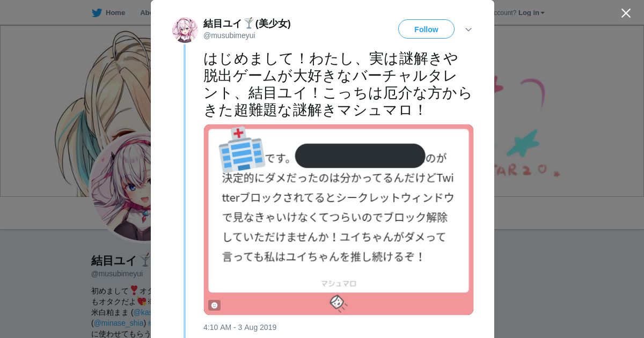
Task: Open the Log in dropdown caret
Action: pyautogui.click(x=543, y=13)
